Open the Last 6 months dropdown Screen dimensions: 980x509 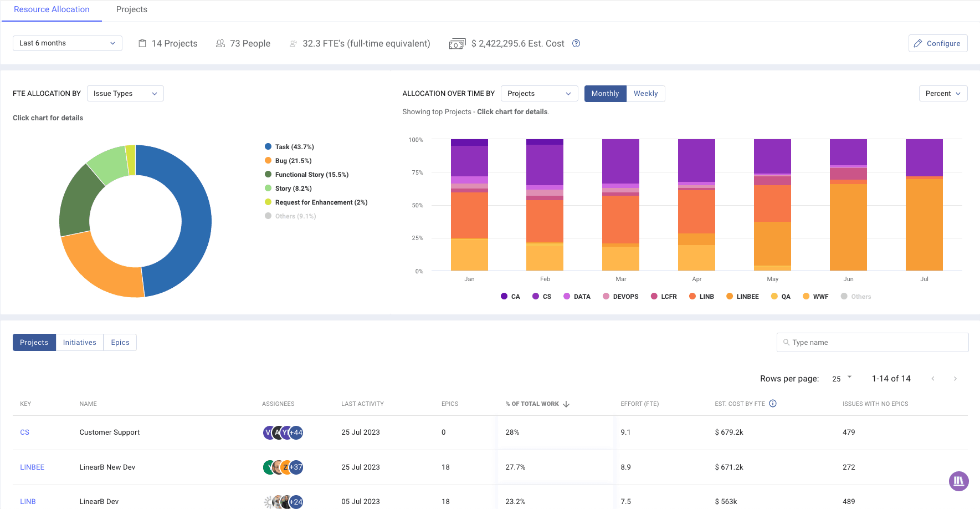point(68,43)
